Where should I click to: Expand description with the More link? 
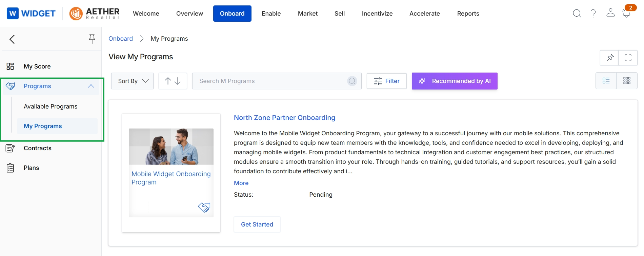(x=241, y=183)
